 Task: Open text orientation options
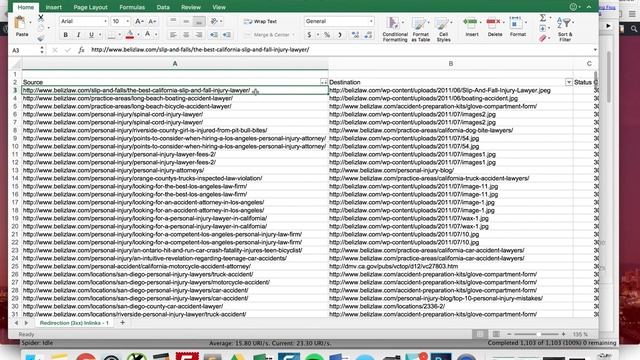point(216,21)
